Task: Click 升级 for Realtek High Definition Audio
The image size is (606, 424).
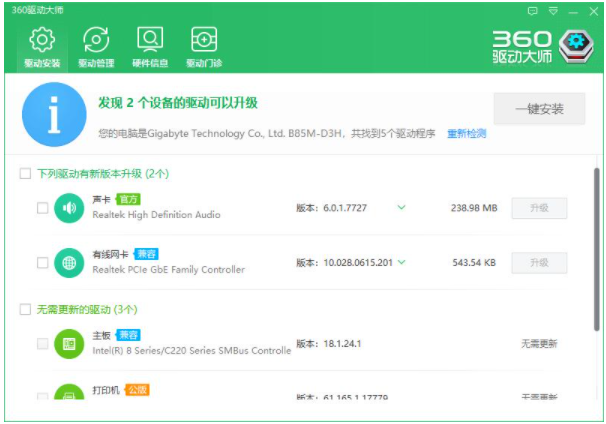Action: pyautogui.click(x=539, y=208)
